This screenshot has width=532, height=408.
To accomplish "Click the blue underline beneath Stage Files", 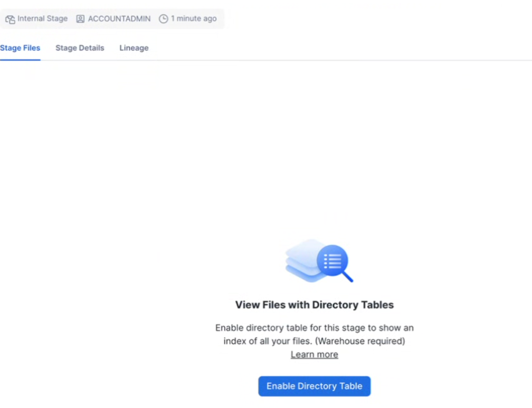I will click(20, 60).
